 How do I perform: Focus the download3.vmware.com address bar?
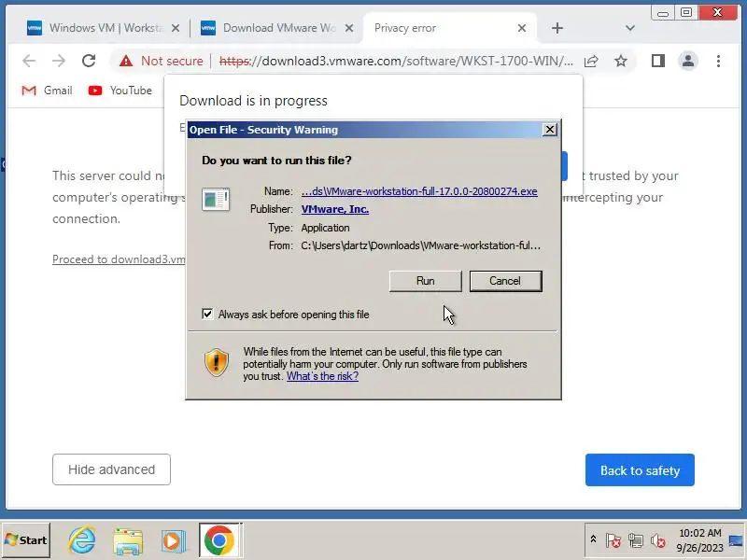pyautogui.click(x=395, y=61)
